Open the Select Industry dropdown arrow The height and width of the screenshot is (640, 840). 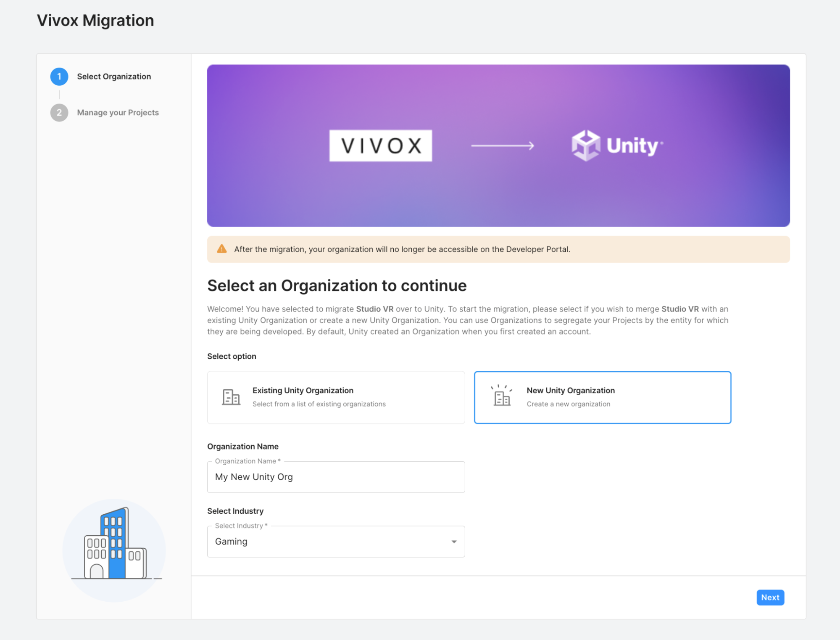click(454, 542)
